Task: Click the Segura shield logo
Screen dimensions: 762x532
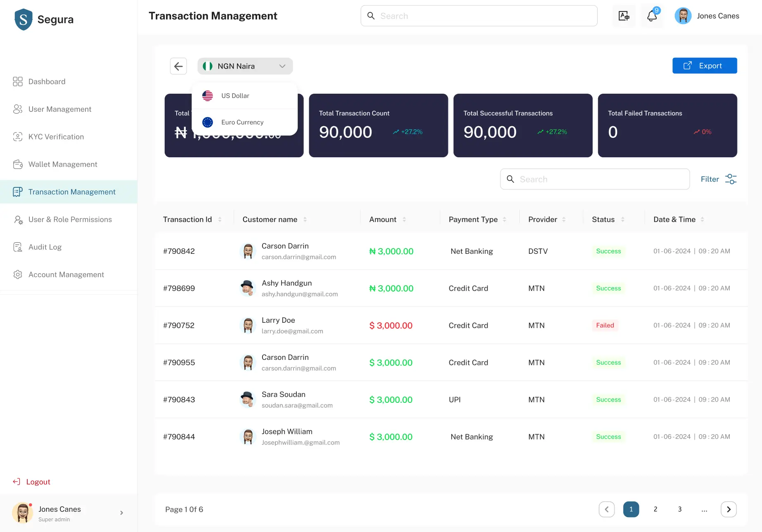Action: [x=24, y=19]
